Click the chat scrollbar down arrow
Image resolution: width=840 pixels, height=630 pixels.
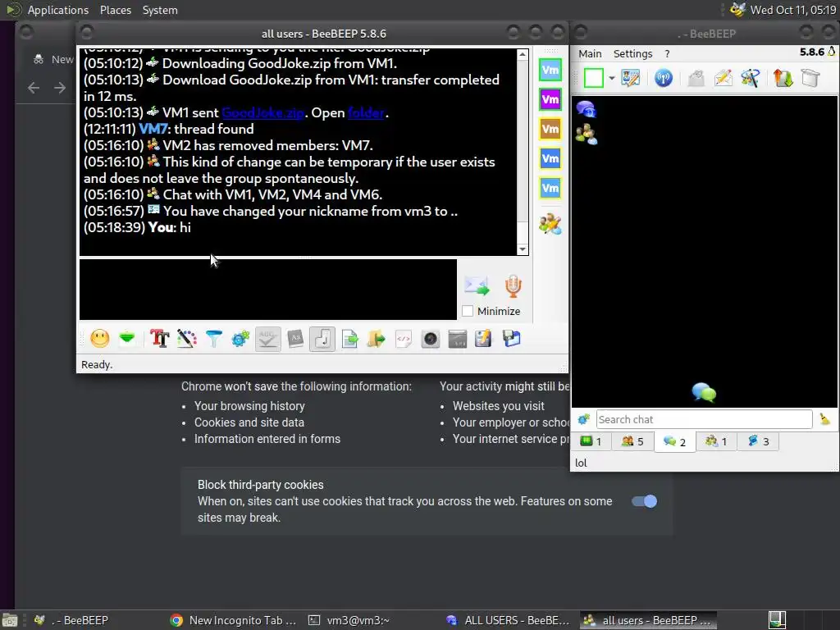(523, 249)
